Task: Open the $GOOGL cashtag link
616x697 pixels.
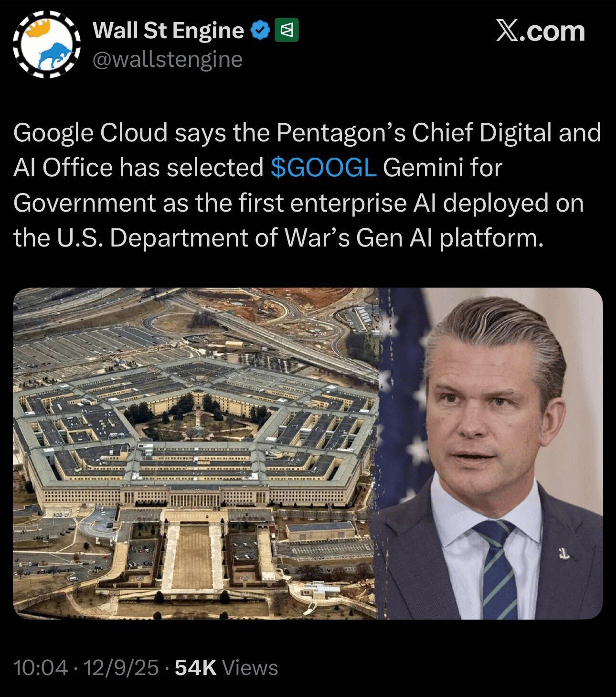Action: pyautogui.click(x=324, y=168)
